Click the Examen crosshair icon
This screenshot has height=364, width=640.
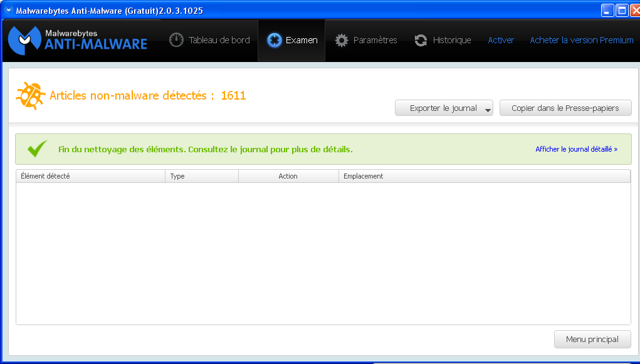[275, 40]
